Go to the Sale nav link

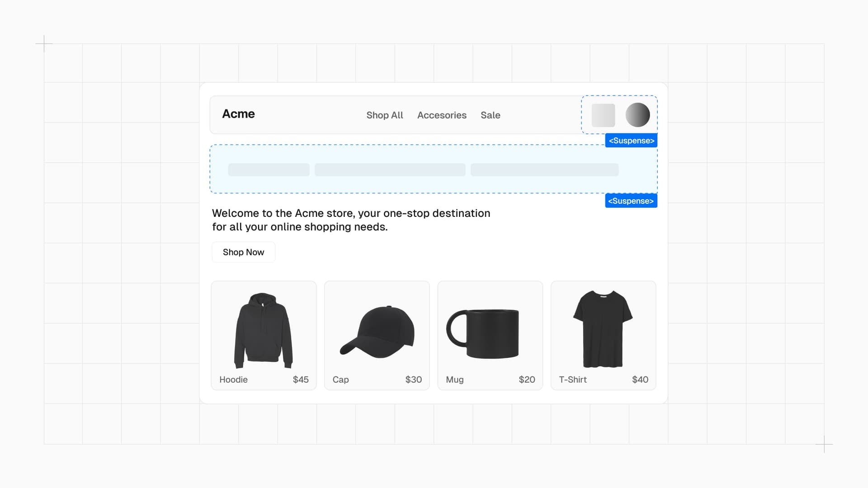pos(490,115)
